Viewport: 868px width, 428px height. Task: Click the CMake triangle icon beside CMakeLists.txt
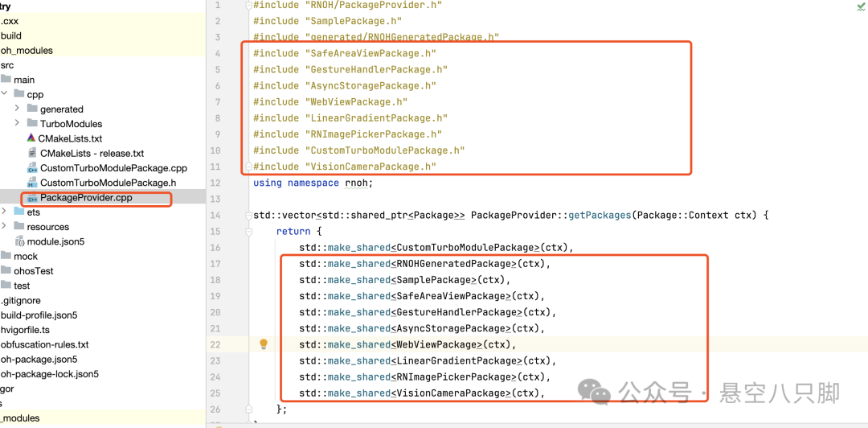(x=31, y=138)
